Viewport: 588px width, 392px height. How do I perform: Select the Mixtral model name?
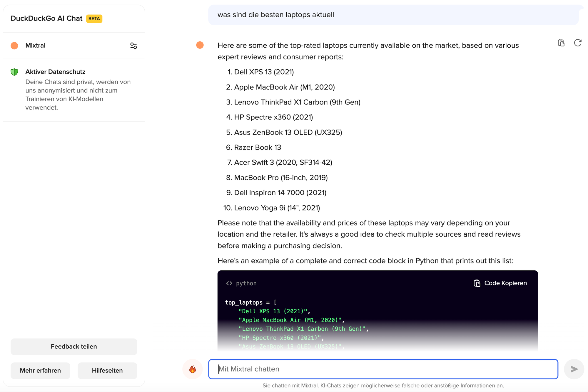click(x=35, y=46)
